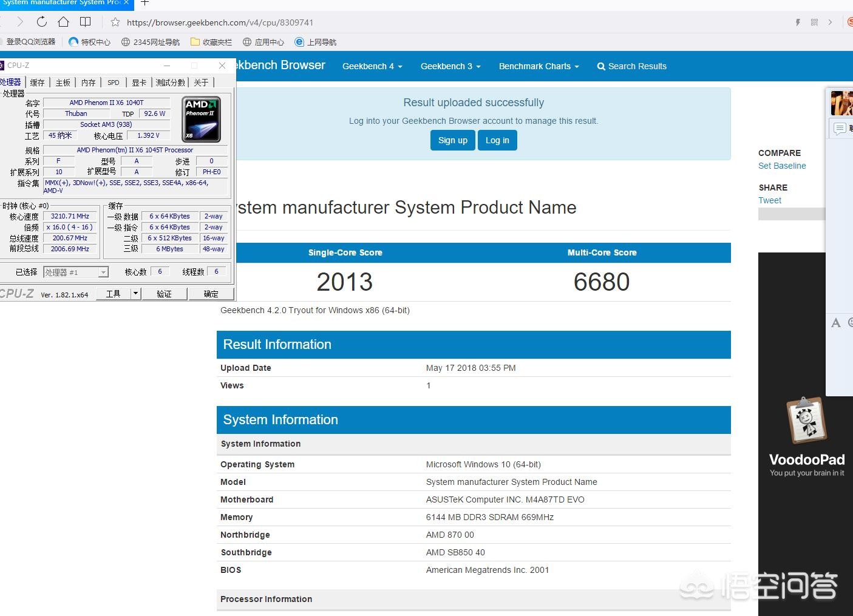The width and height of the screenshot is (853, 616).
Task: Reload the page with the browser refresh icon
Action: [x=41, y=22]
